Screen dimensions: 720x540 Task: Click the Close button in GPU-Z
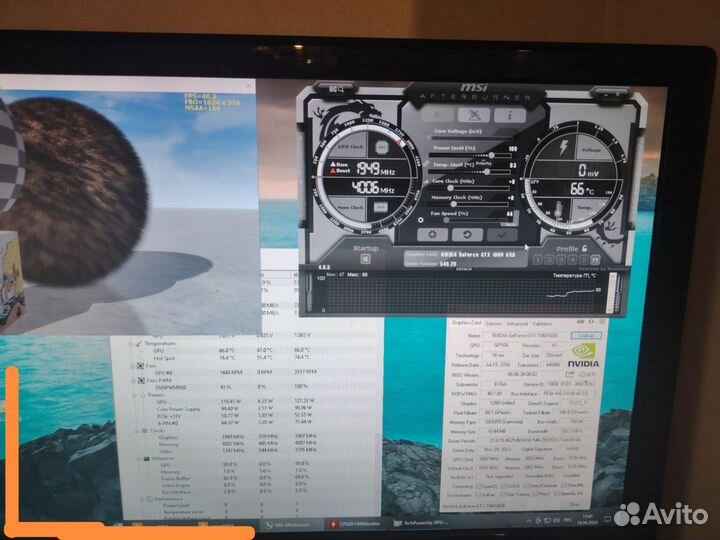click(574, 505)
